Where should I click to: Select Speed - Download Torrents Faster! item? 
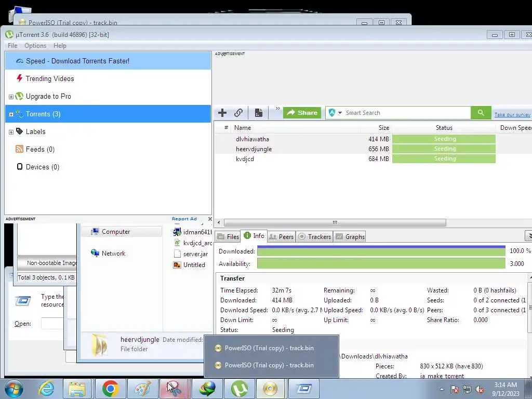[108, 61]
